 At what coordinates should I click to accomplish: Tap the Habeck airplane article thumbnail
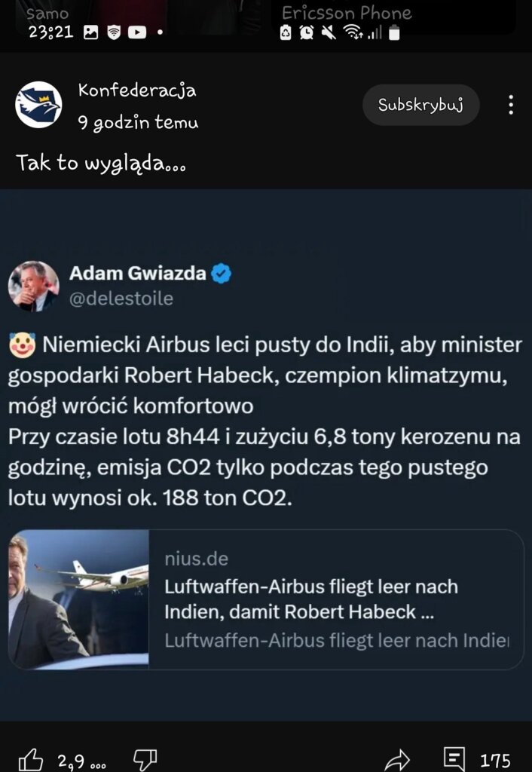pyautogui.click(x=79, y=599)
